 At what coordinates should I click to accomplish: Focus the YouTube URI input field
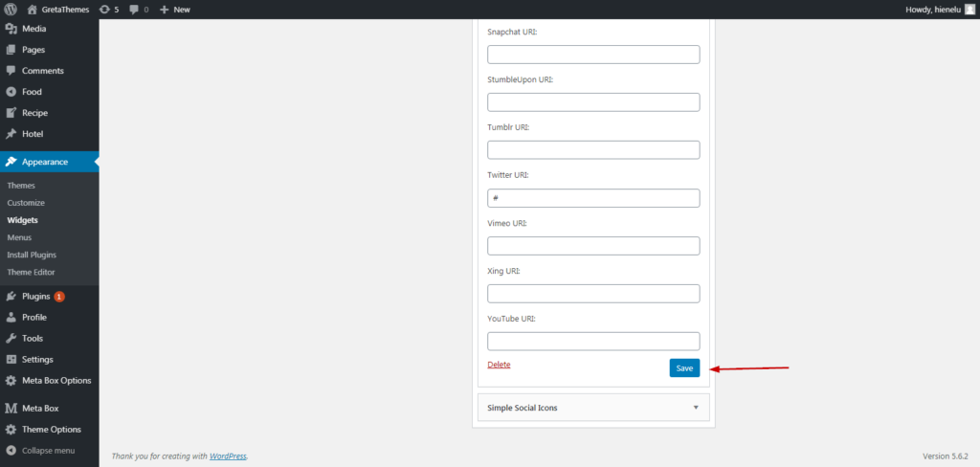[x=593, y=342]
